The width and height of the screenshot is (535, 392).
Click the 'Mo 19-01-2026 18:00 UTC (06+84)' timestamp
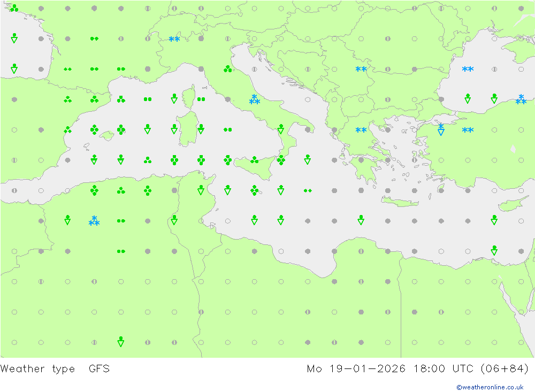pos(418,369)
